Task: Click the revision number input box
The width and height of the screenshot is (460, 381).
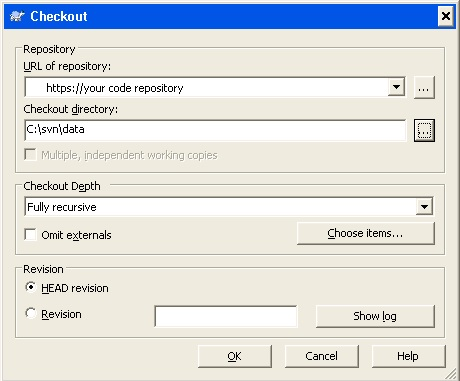Action: [226, 316]
